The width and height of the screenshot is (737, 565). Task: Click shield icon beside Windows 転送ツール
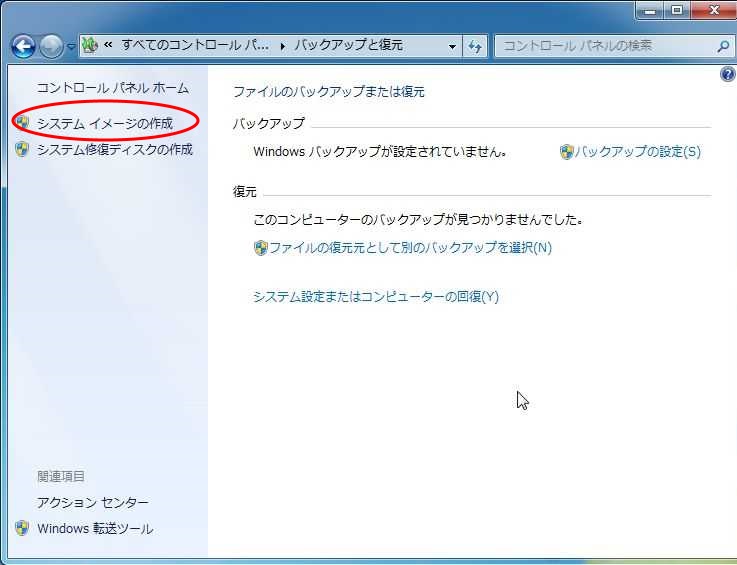[x=22, y=528]
